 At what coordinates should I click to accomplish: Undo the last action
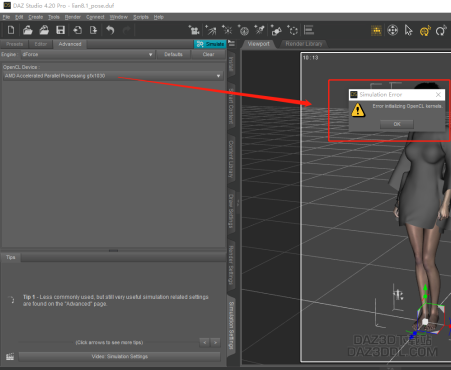point(110,30)
